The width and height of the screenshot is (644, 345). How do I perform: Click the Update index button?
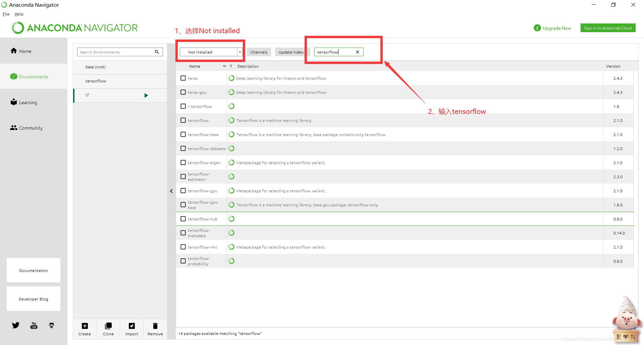click(291, 52)
